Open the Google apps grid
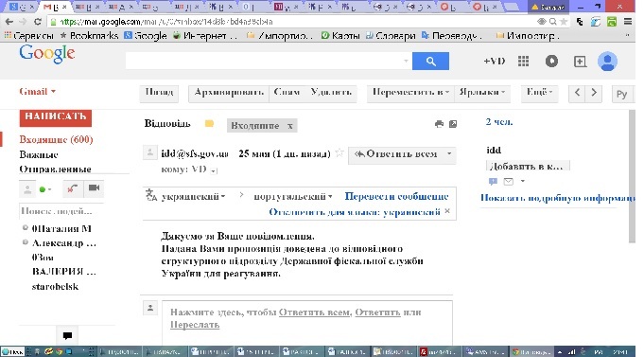 pos(523,62)
